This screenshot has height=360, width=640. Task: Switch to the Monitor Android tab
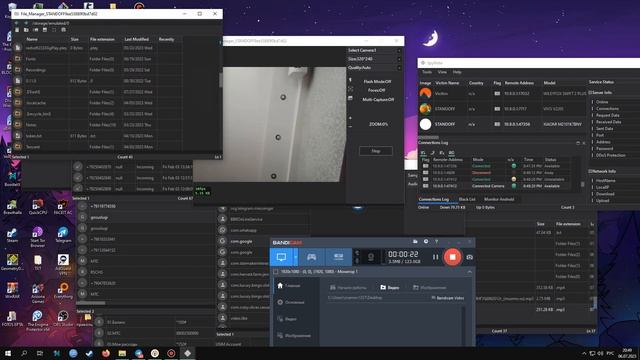499,199
